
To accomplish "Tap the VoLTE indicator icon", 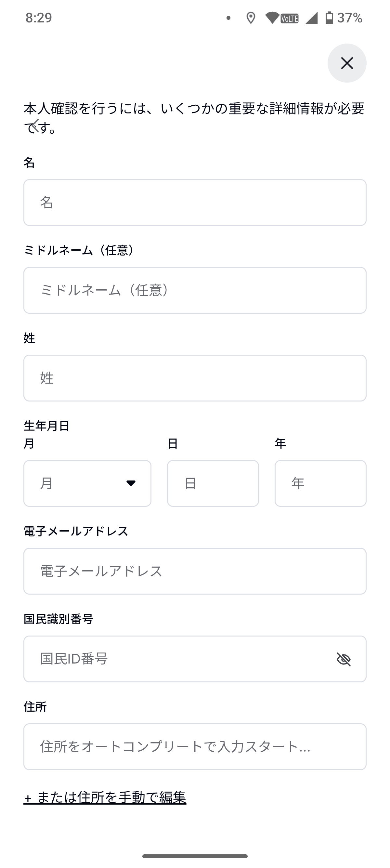I will click(x=290, y=19).
